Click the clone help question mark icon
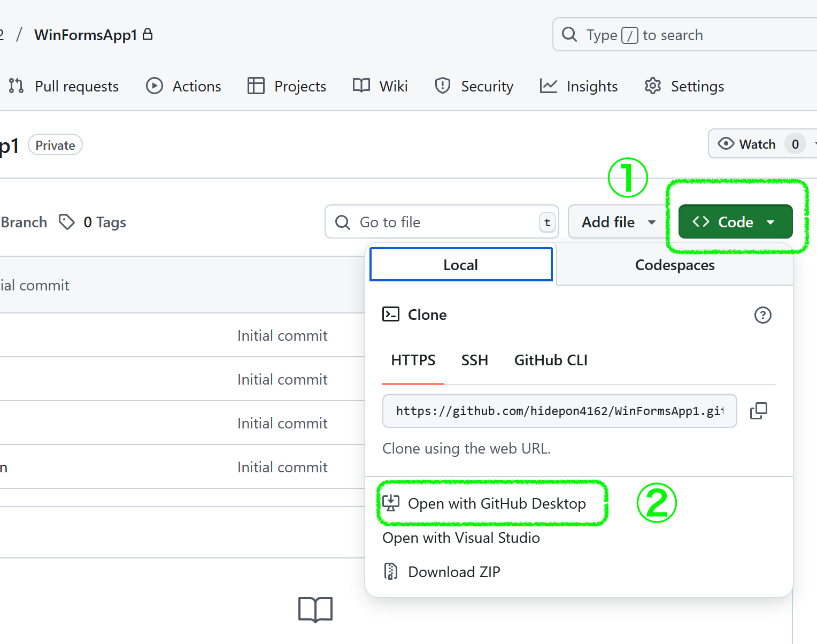The height and width of the screenshot is (644, 817). pyautogui.click(x=762, y=315)
